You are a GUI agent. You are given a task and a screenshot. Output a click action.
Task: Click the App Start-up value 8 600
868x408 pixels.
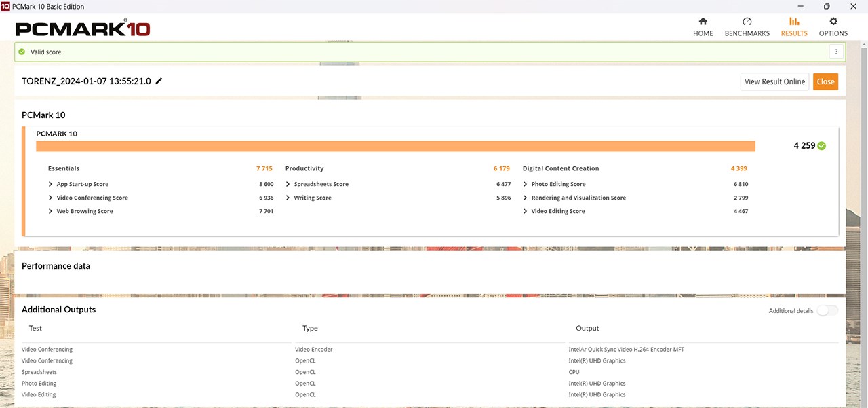[266, 184]
